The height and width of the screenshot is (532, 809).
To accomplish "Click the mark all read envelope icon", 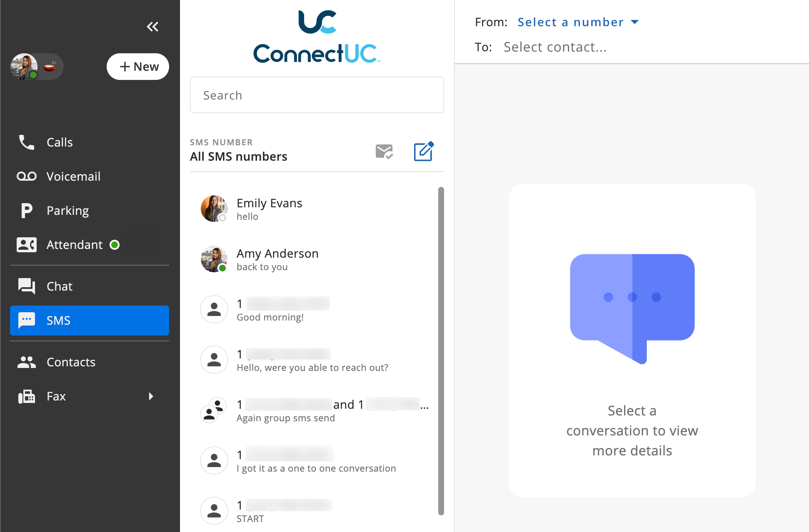I will point(384,152).
